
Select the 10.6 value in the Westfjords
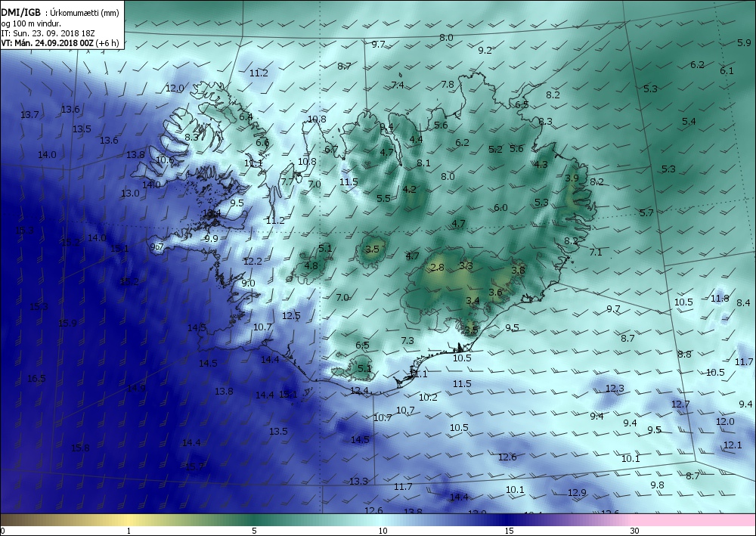pos(165,160)
